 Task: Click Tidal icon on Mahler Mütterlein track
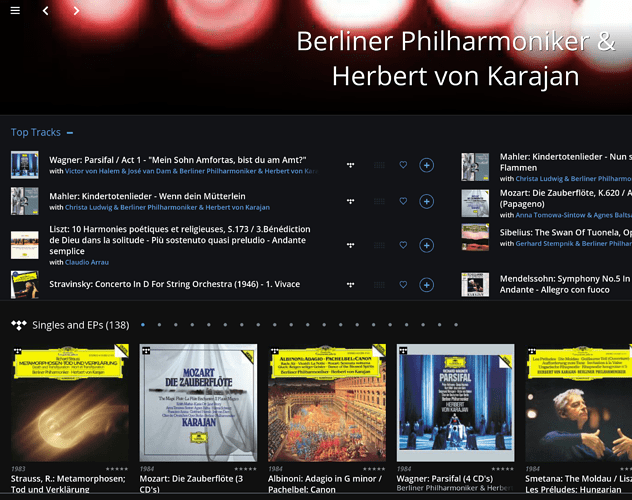click(x=351, y=201)
